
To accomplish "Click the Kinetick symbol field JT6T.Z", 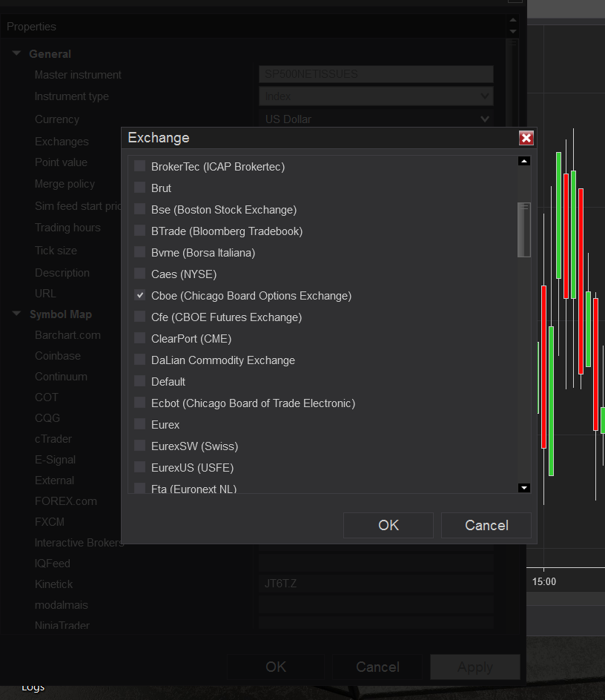I will (x=376, y=584).
